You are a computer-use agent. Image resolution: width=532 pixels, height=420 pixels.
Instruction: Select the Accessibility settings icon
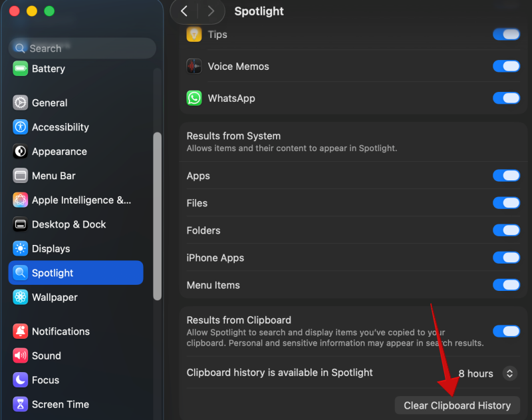pos(21,127)
